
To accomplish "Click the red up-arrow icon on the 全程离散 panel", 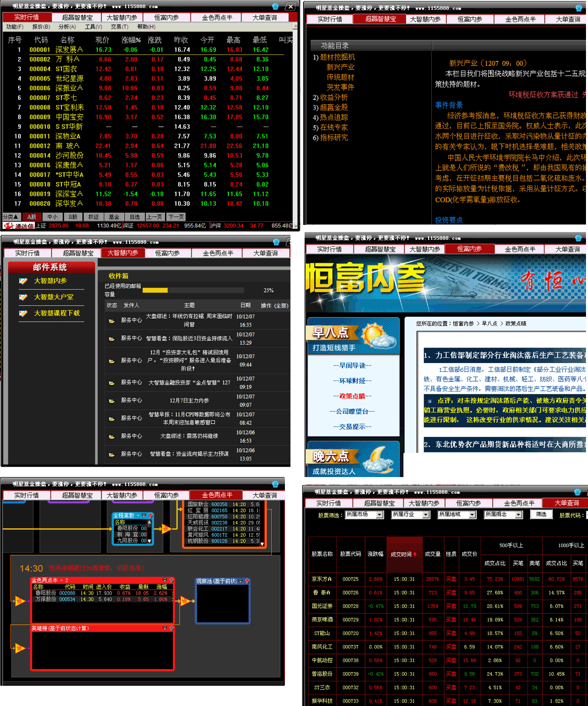I will point(150,515).
